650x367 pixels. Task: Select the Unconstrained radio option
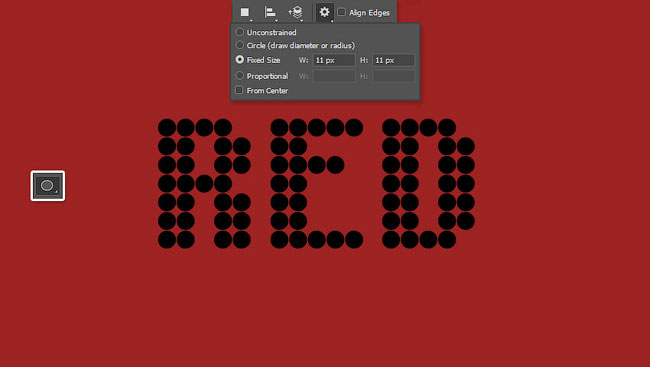click(x=240, y=32)
